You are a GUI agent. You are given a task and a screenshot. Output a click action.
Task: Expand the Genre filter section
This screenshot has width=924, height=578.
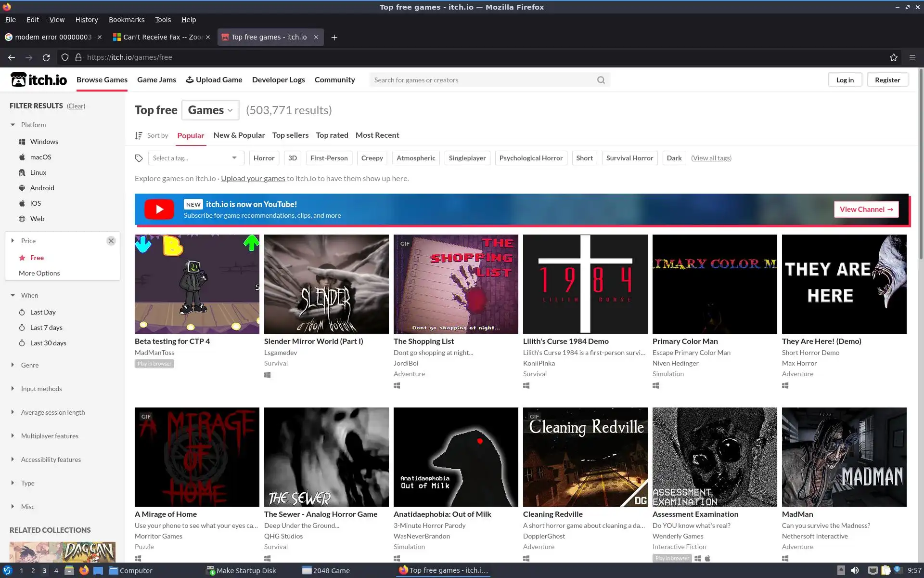tap(29, 365)
